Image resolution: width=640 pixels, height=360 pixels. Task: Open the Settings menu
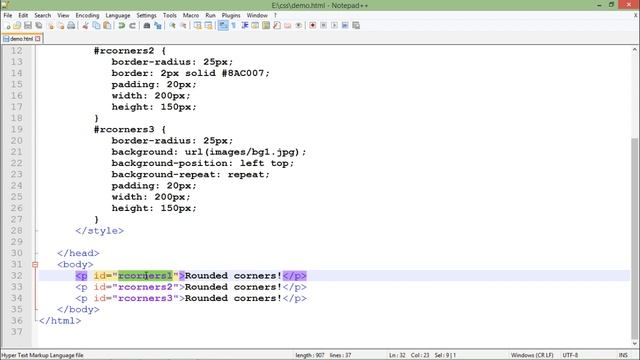tap(147, 16)
